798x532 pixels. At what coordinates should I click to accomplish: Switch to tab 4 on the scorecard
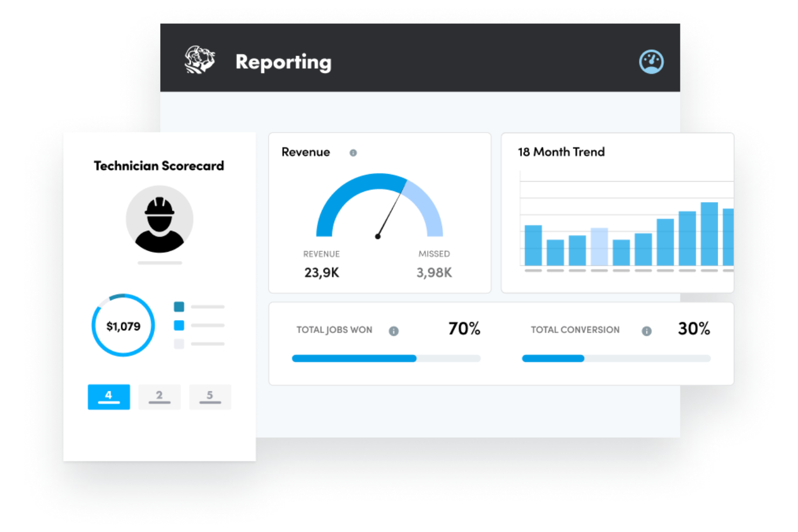pyautogui.click(x=108, y=397)
